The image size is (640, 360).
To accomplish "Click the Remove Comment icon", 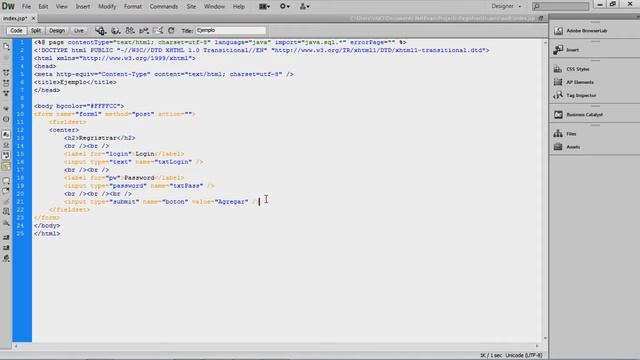I will point(6,191).
